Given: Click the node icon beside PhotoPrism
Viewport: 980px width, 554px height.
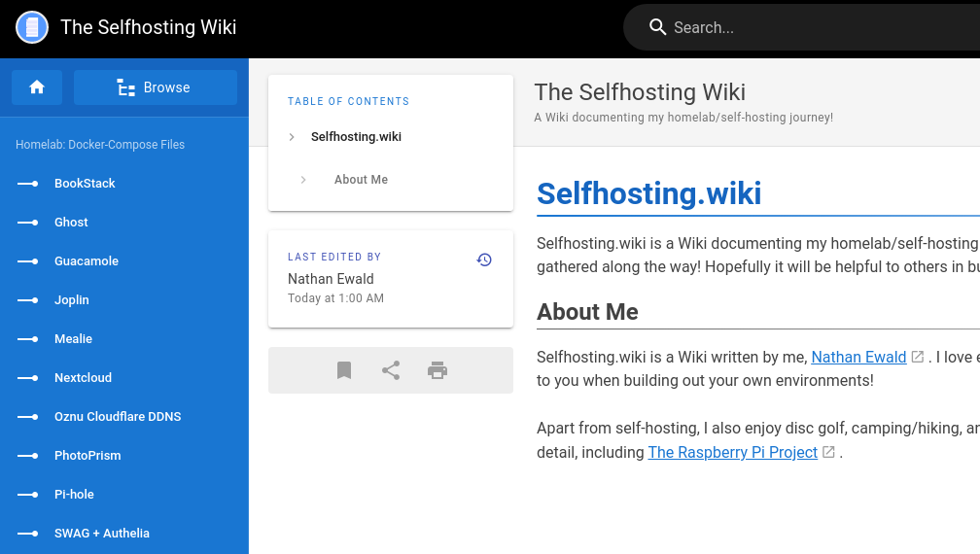Looking at the screenshot, I should click(27, 456).
